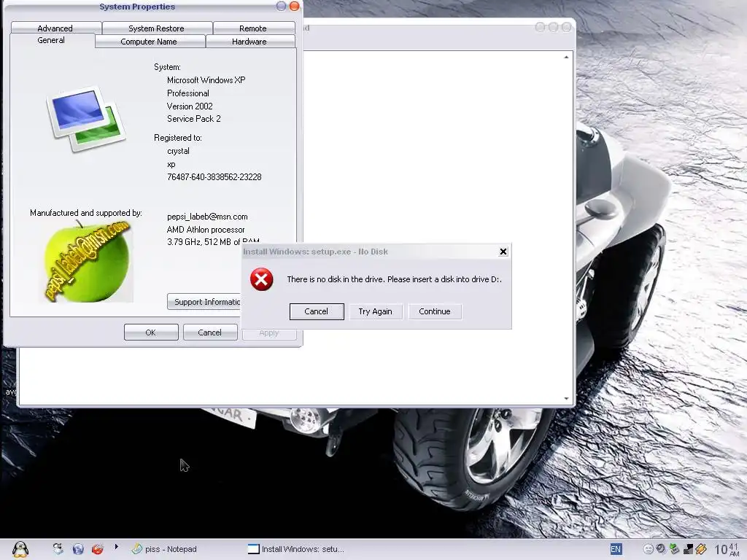Open the speaker volume tray icon
Image resolution: width=747 pixels, height=560 pixels.
click(x=661, y=549)
